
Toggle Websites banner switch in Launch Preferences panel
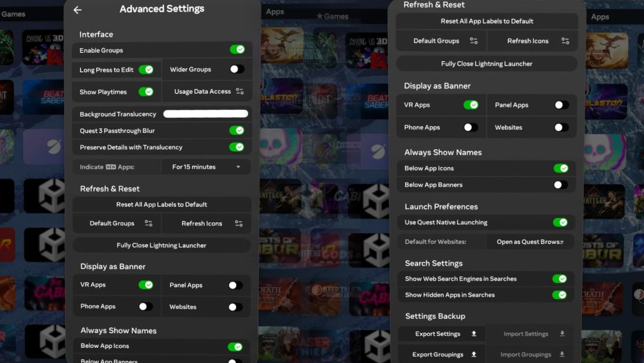click(561, 127)
